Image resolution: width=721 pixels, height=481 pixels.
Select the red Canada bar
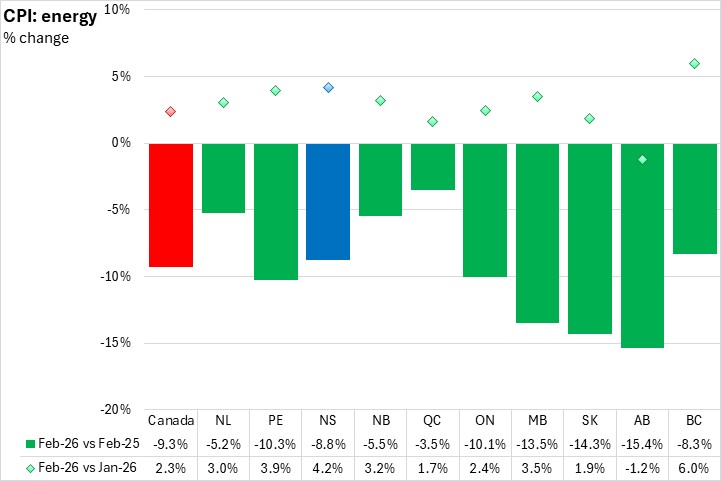171,205
